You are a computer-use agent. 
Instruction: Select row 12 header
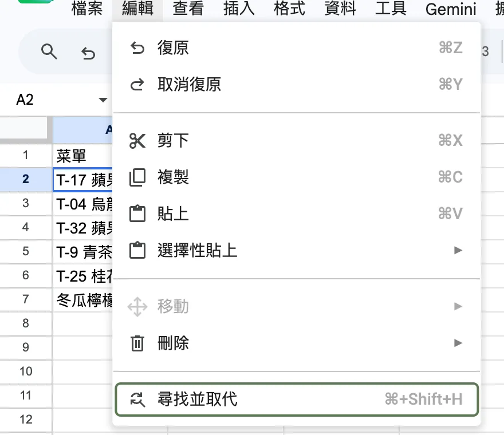click(x=26, y=420)
